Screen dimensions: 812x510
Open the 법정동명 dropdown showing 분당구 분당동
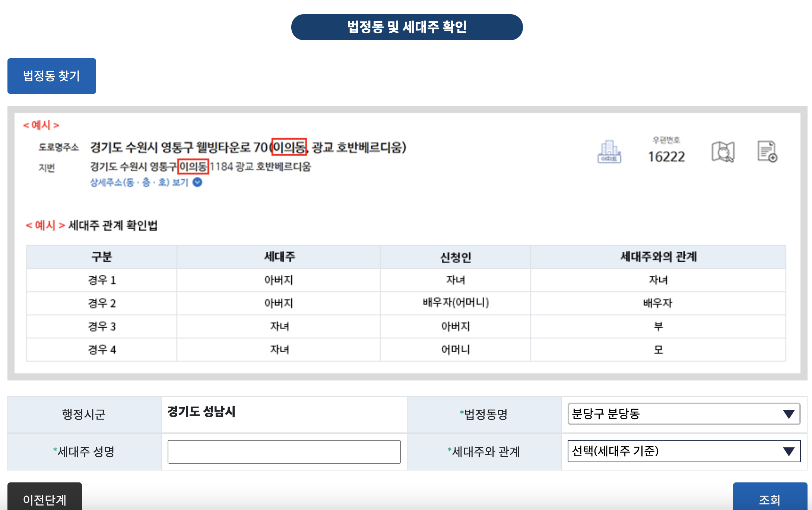pos(683,414)
